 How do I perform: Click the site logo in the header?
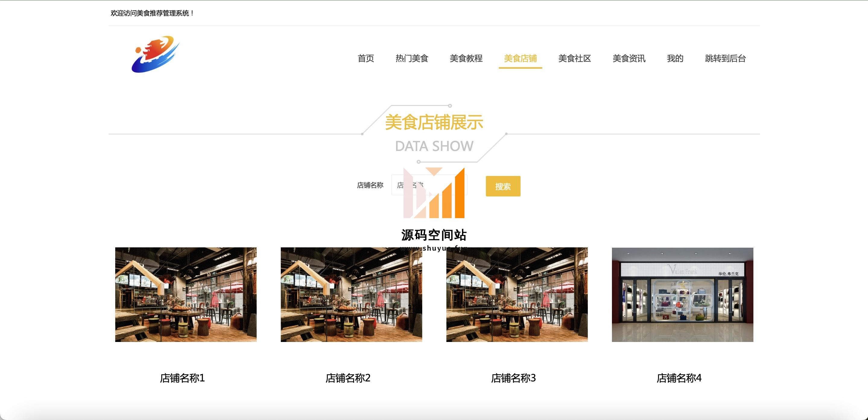click(155, 54)
